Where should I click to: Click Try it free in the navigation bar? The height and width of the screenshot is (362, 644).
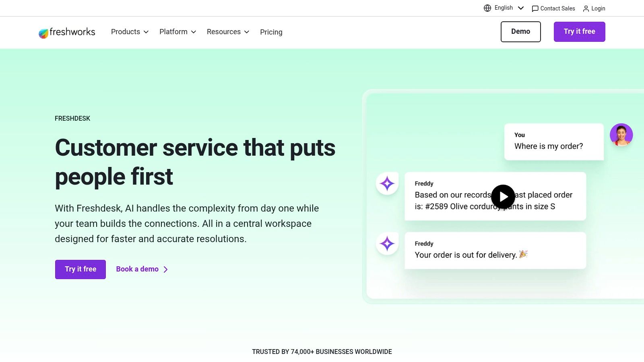(579, 31)
